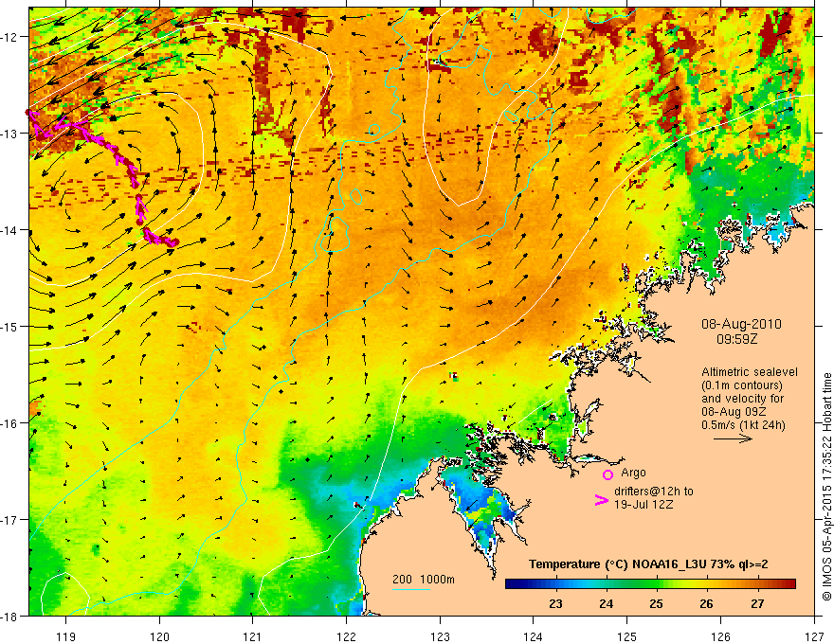Click the 'Temperature (°C) NOAA16_L3U 73% ql>=2' title

[648, 564]
